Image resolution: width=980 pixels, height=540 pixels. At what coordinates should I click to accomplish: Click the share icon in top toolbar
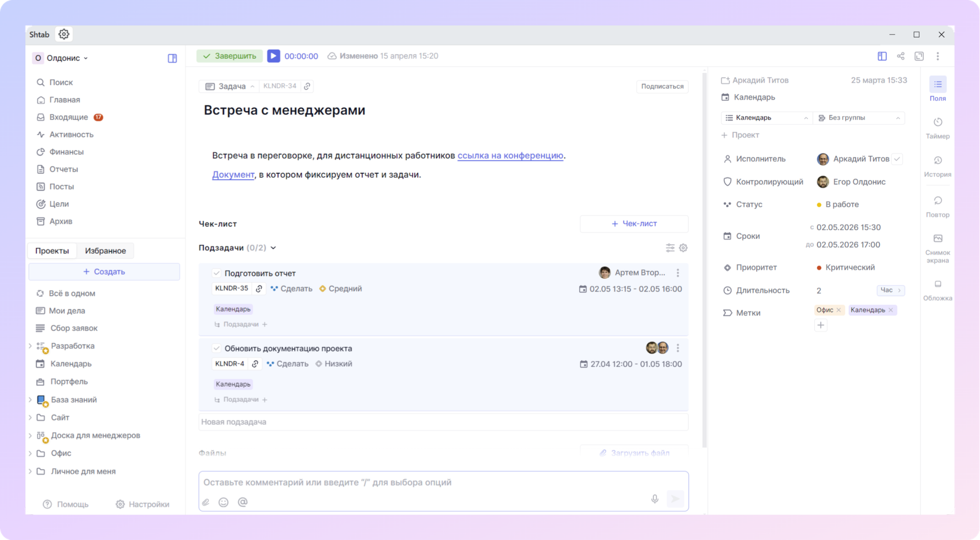coord(901,56)
